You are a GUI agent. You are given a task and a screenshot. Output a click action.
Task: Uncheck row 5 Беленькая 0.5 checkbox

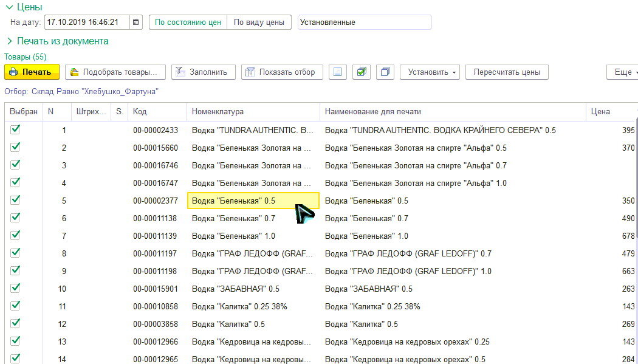(x=15, y=200)
